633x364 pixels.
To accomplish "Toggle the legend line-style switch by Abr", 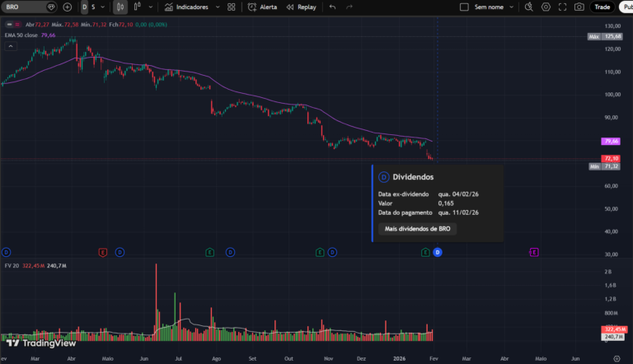I will [13, 25].
